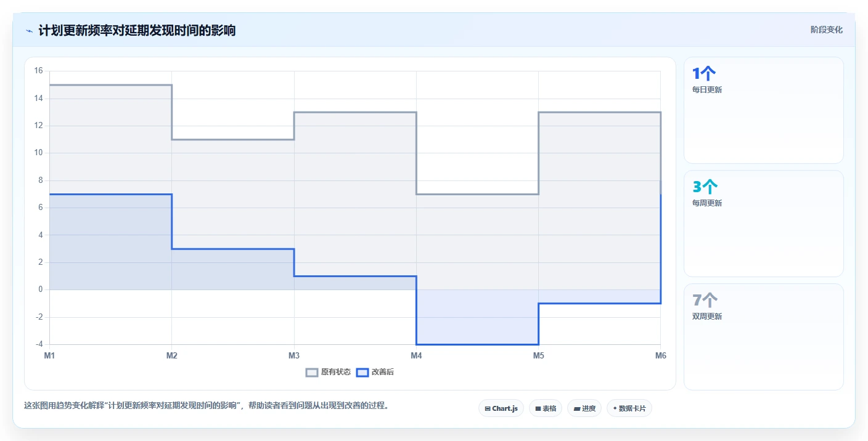Click the M4 axis label
The width and height of the screenshot is (868, 441).
click(x=416, y=355)
